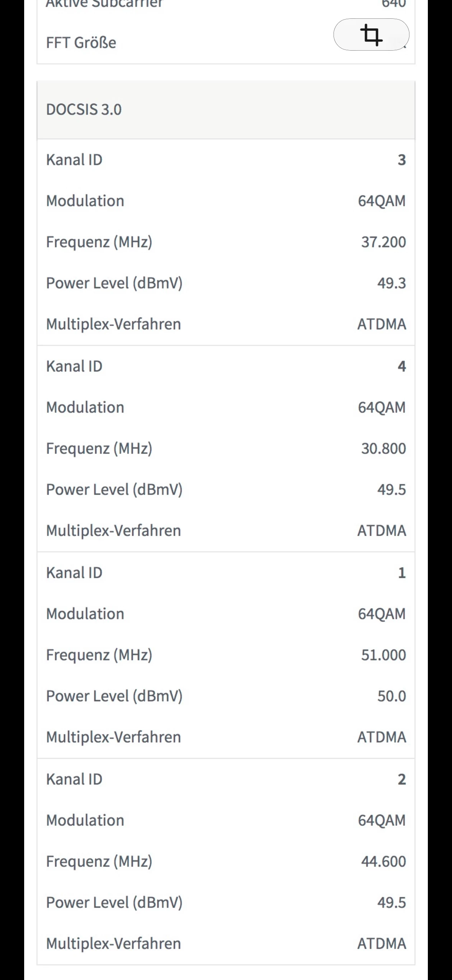Viewport: 452px width, 980px height.
Task: Tap the Kanal ID value 1
Action: pyautogui.click(x=401, y=573)
